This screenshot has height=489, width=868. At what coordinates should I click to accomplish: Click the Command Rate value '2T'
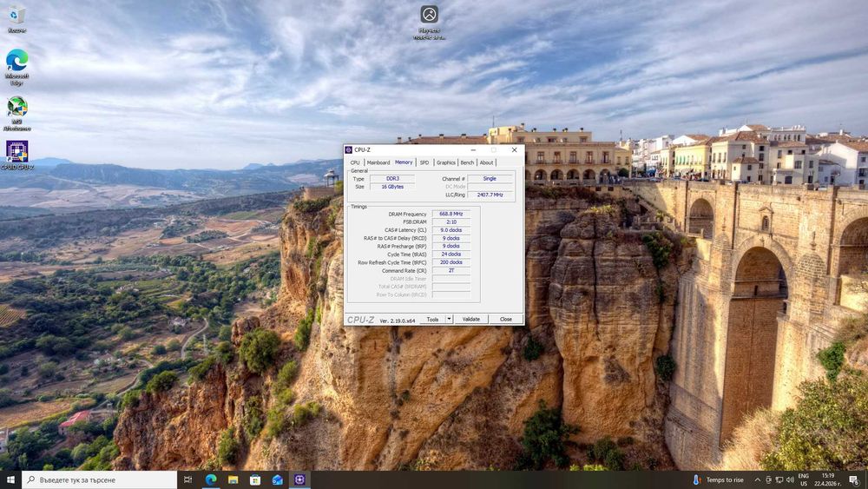pyautogui.click(x=451, y=270)
